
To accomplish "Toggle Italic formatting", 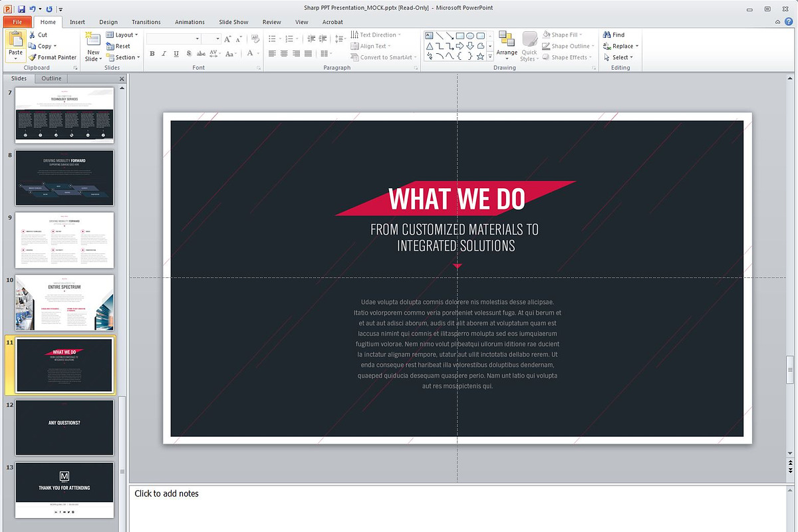I will (x=164, y=54).
